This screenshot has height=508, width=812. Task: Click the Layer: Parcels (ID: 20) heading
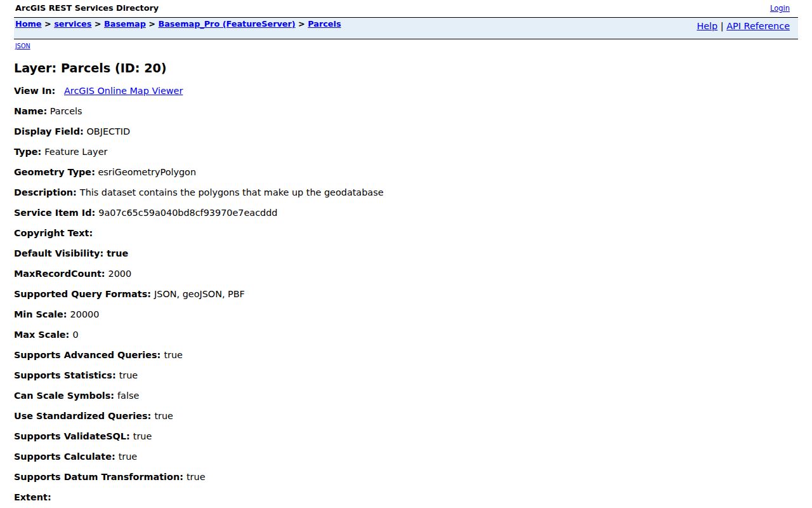pyautogui.click(x=90, y=68)
